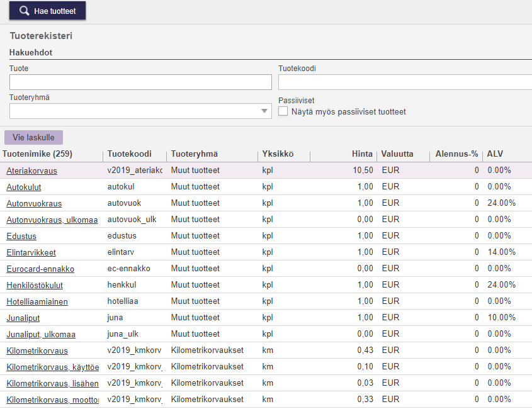This screenshot has height=409, width=532.
Task: Open the Hotelliaamiainen product link
Action: tap(37, 301)
